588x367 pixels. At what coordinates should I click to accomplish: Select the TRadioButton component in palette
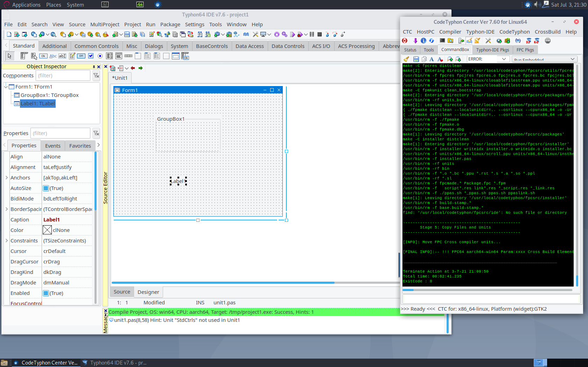click(100, 56)
